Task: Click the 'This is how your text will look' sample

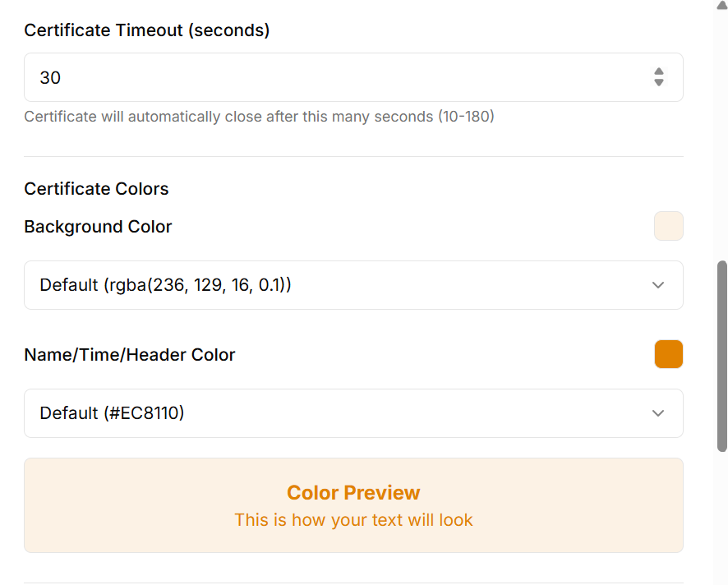Action: [x=353, y=520]
